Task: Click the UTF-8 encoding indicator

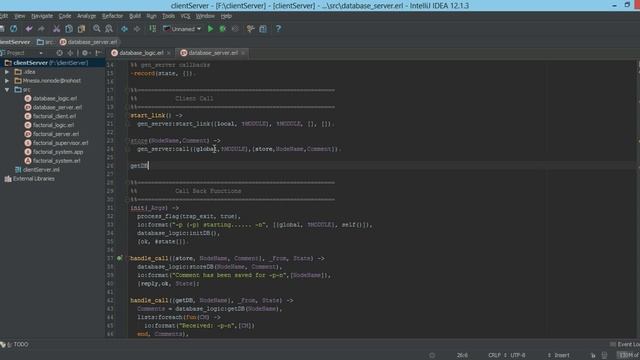Action: 518,356
